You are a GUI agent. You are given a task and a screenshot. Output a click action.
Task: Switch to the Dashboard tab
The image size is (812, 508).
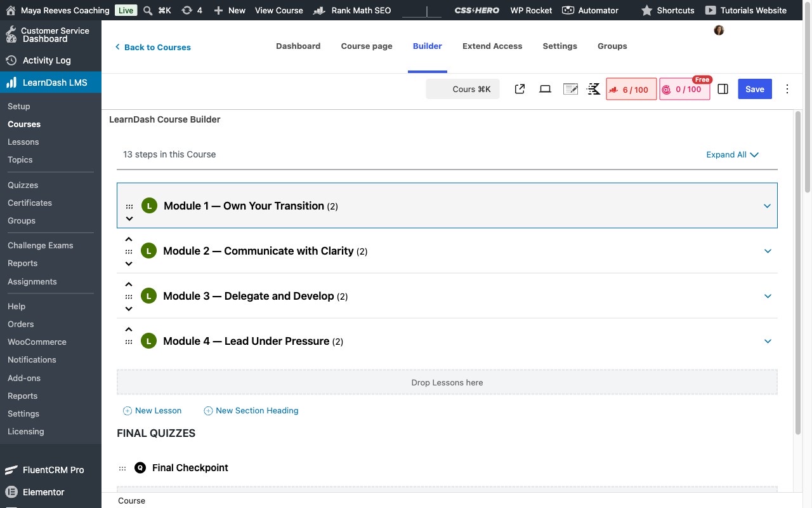pos(298,46)
